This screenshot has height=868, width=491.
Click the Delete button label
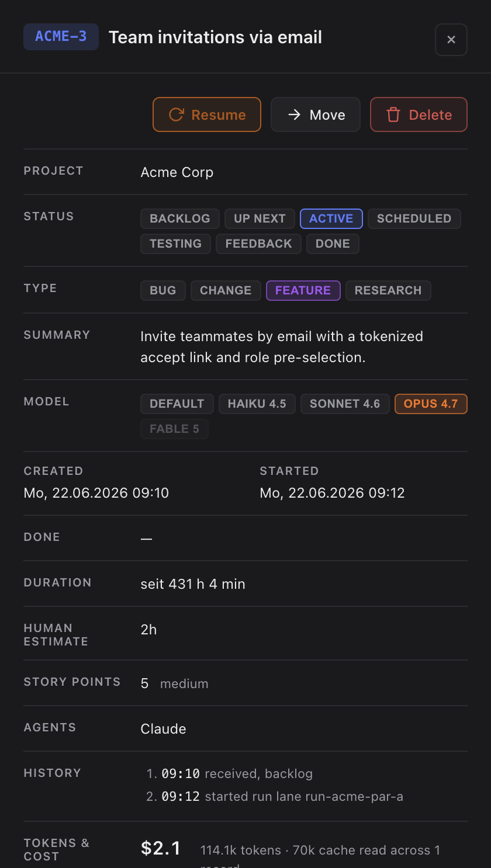[430, 115]
